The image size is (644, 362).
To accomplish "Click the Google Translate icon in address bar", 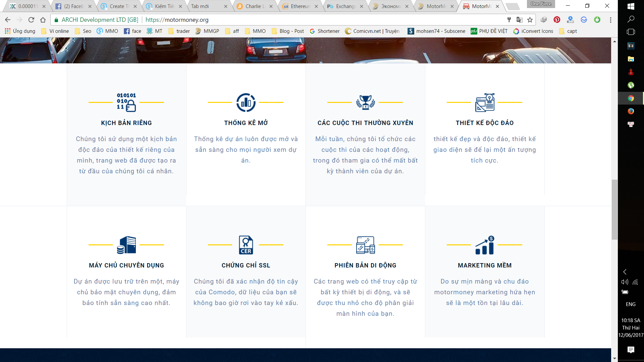I will point(520,20).
